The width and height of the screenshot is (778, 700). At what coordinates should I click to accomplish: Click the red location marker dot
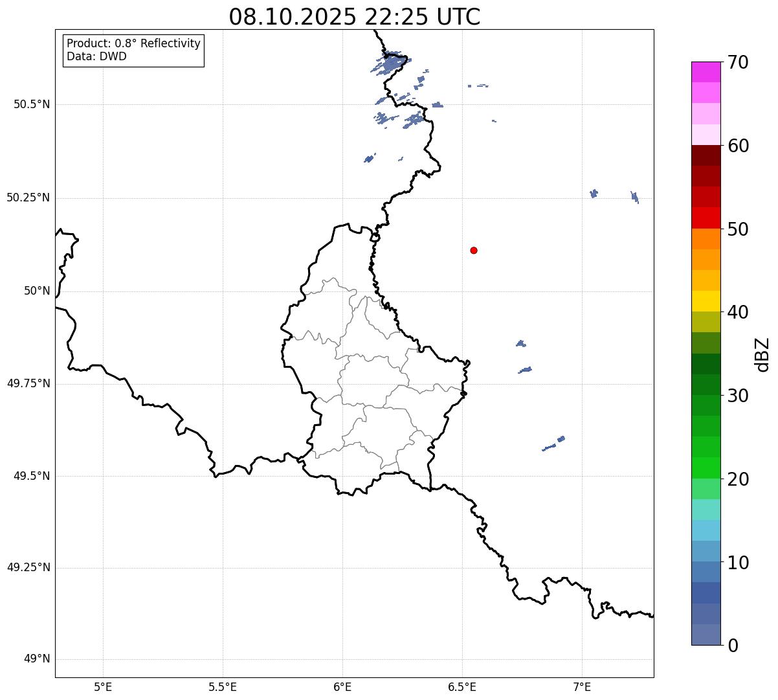(474, 250)
